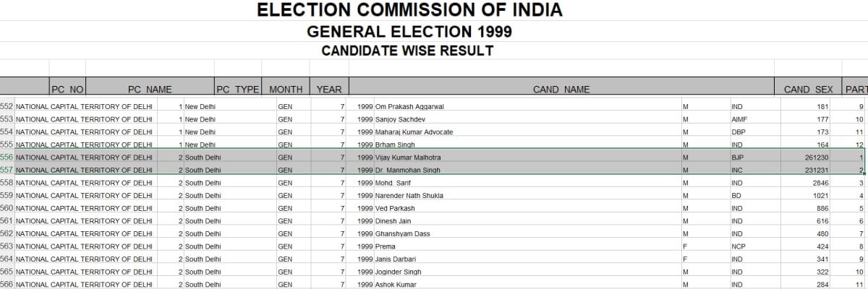The width and height of the screenshot is (868, 289).
Task: Select the CANDIDATE WISE RESULT heading
Action: click(x=407, y=51)
